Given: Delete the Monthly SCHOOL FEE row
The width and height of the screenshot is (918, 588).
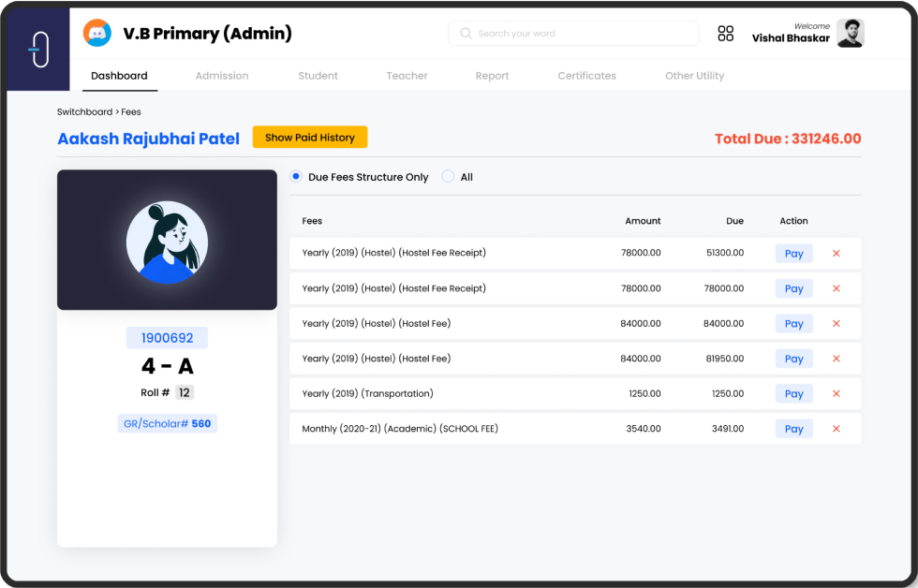Looking at the screenshot, I should [836, 429].
